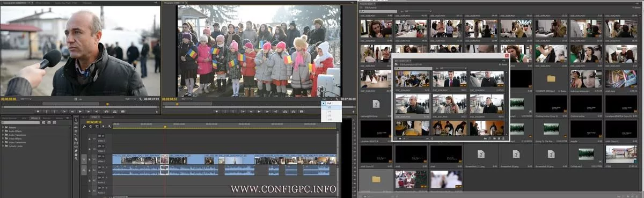Image resolution: width=644 pixels, height=198 pixels.
Task: Open timeline display settings wrench
Action: (x=109, y=127)
